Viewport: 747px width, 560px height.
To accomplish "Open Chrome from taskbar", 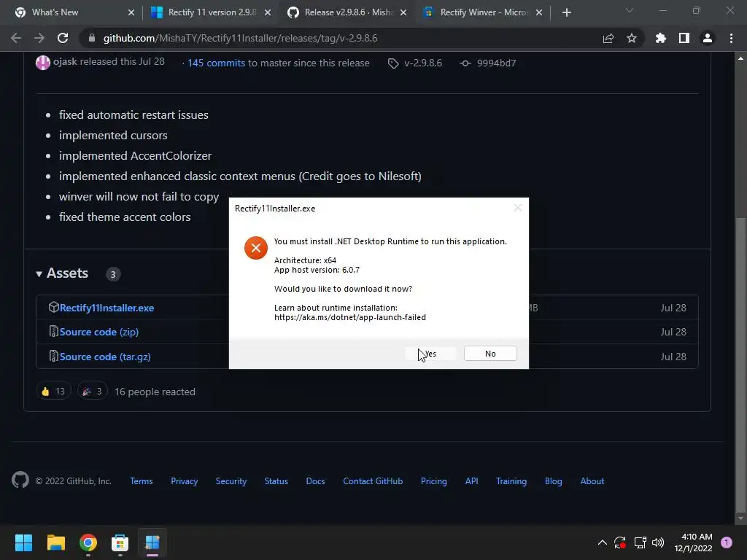I will click(x=88, y=542).
